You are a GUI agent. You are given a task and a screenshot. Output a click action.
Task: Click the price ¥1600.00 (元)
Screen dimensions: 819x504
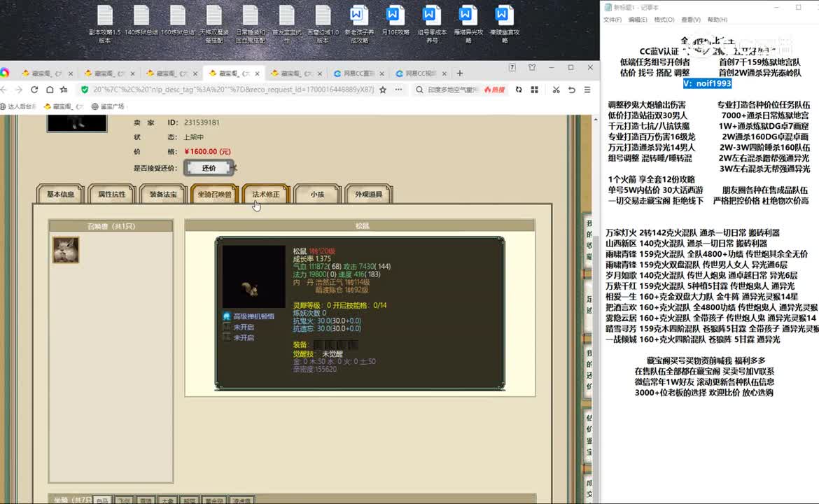coord(207,151)
